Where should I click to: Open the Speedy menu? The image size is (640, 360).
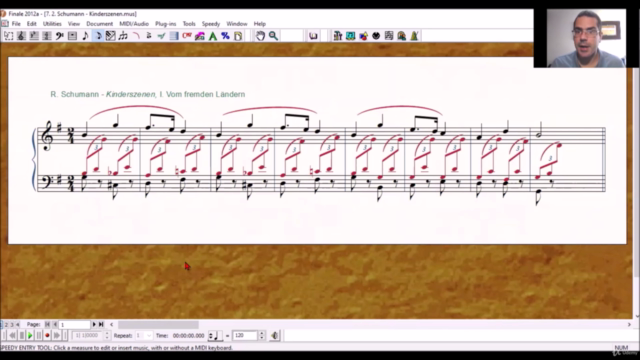211,24
